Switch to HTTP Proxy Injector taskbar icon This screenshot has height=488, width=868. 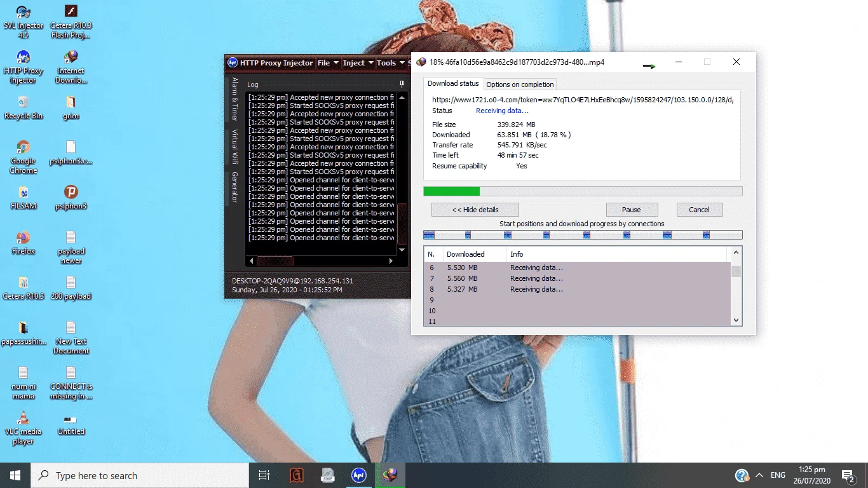pyautogui.click(x=359, y=475)
